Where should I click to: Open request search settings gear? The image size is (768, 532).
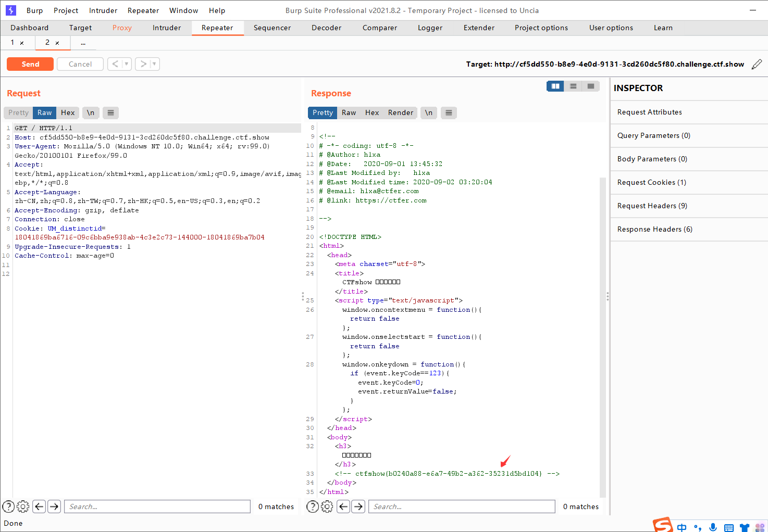(23, 506)
